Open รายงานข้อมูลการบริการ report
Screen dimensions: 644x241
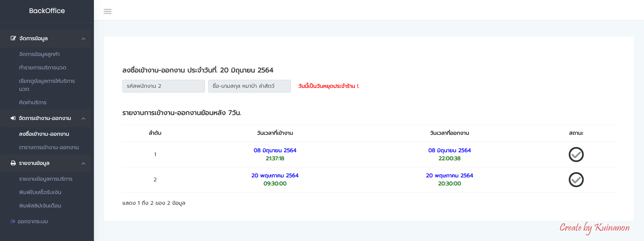[46, 179]
